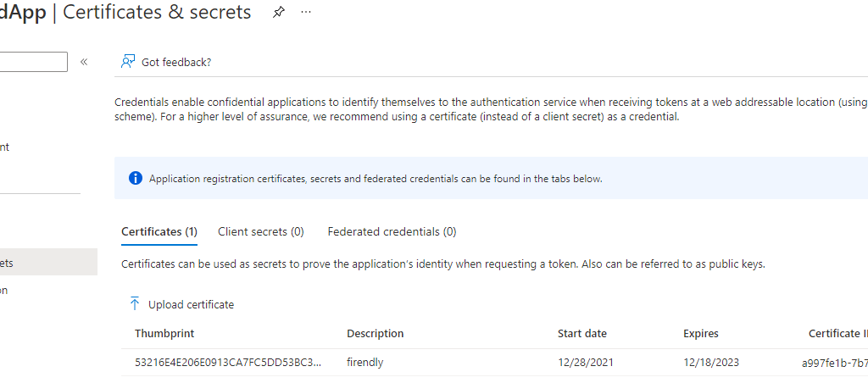The width and height of the screenshot is (868, 383).
Task: Click the Upload certificate arrow icon
Action: point(135,304)
